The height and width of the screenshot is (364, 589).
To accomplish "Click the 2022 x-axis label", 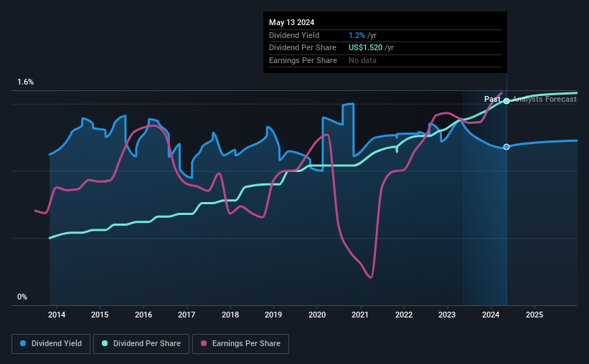I will (404, 315).
